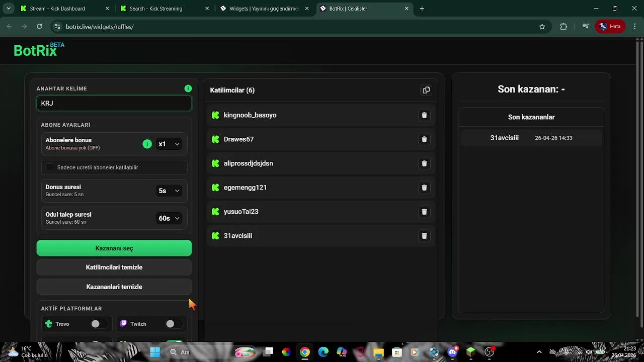Click the info icon beside Abonelere bonus

click(x=147, y=144)
